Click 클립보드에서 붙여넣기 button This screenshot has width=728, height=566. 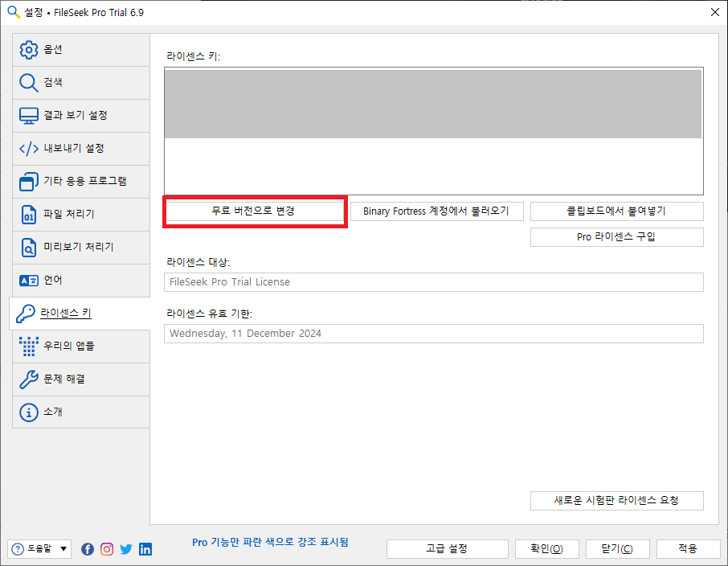coord(616,211)
